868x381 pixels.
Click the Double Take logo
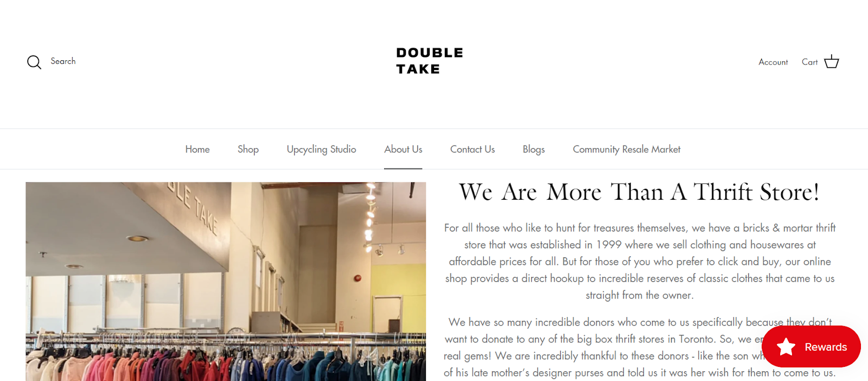(430, 61)
